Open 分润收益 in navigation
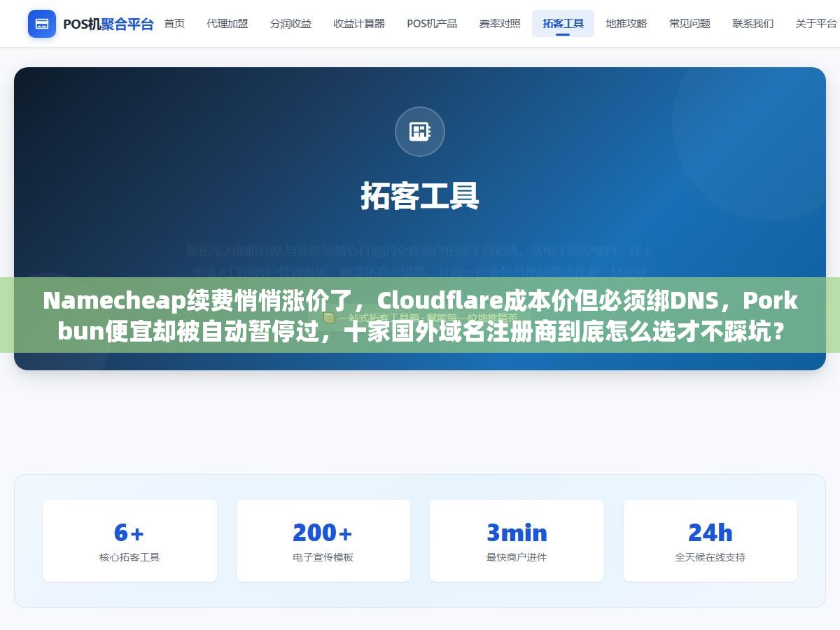The image size is (840, 630). pyautogui.click(x=290, y=24)
